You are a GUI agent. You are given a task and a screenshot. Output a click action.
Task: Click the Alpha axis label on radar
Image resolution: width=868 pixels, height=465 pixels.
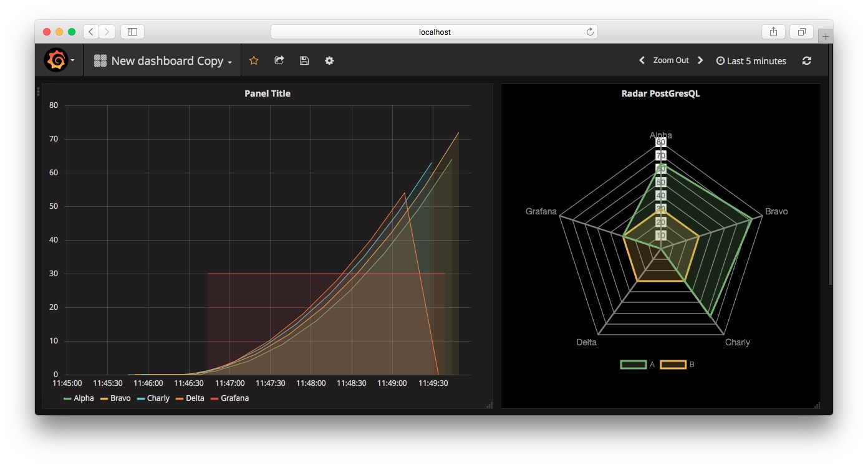661,135
